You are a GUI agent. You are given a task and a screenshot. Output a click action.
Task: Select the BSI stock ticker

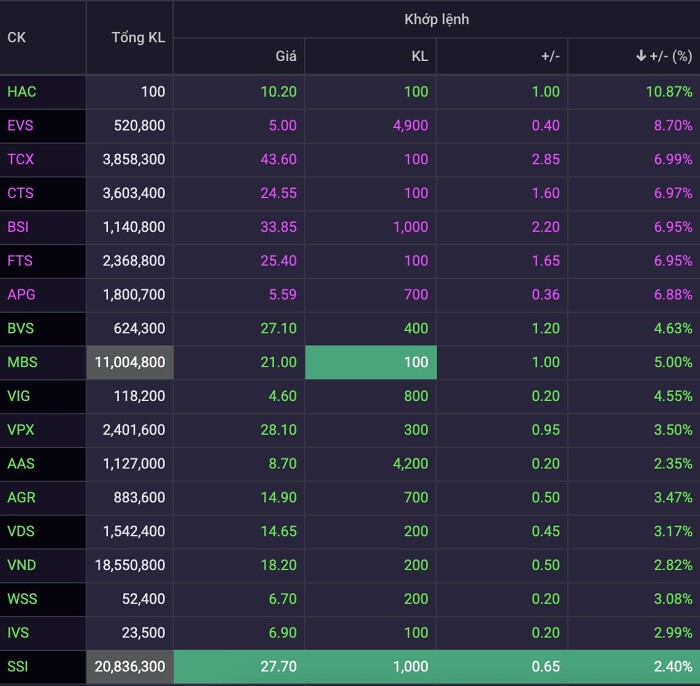pos(18,227)
